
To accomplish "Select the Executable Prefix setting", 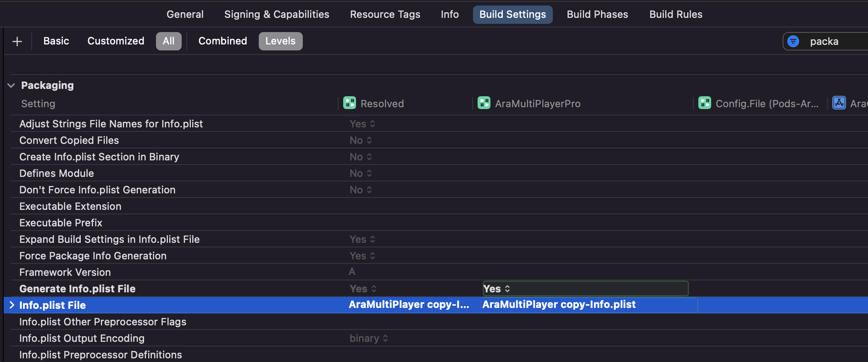I will (x=61, y=223).
